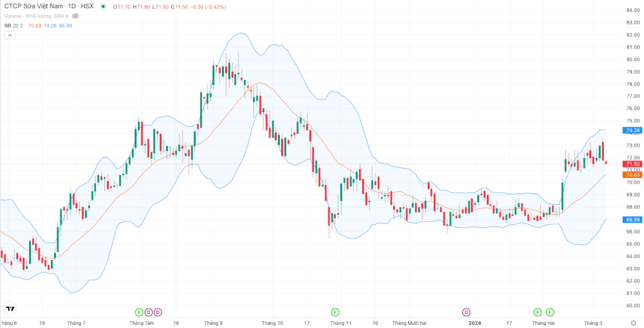Click the Tháng 7 time axis label
The height and width of the screenshot is (328, 644).
(76, 323)
